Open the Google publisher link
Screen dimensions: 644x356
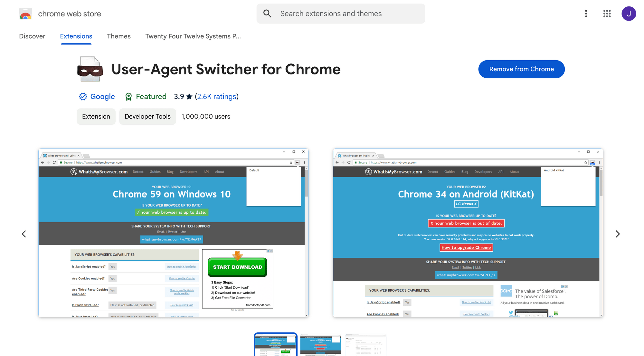pos(102,96)
